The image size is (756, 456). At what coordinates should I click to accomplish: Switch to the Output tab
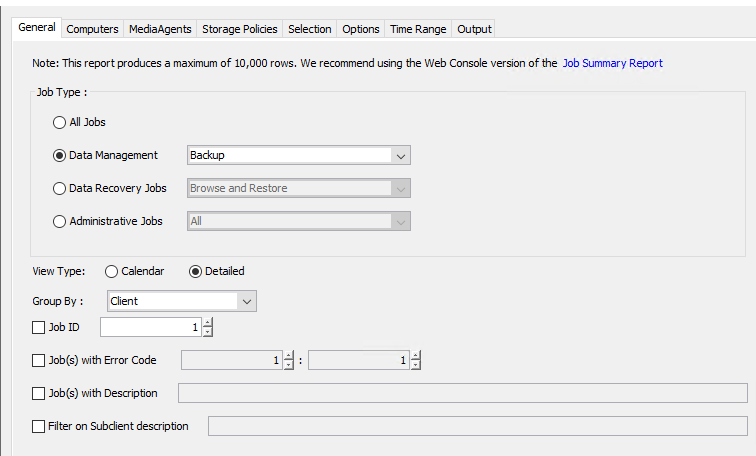(x=474, y=29)
